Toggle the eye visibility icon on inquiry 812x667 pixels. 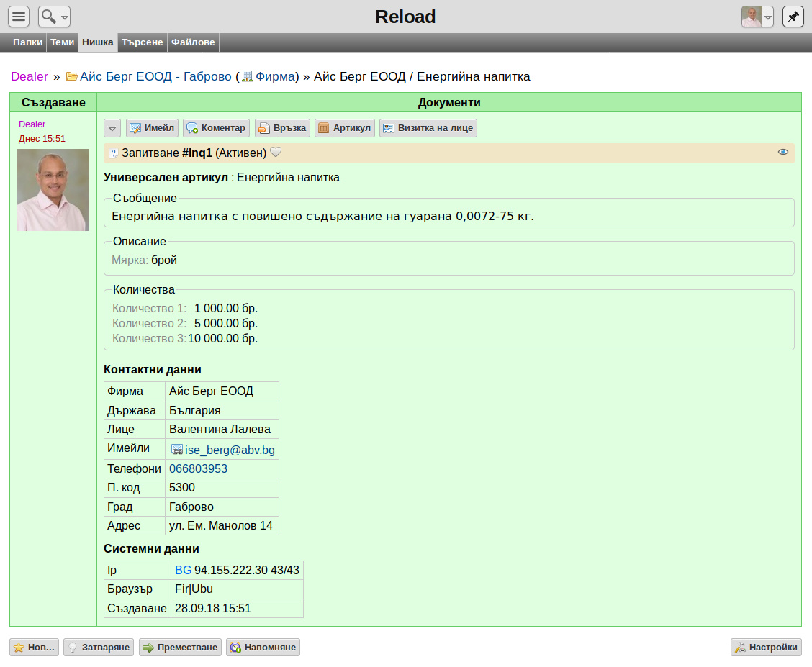783,152
